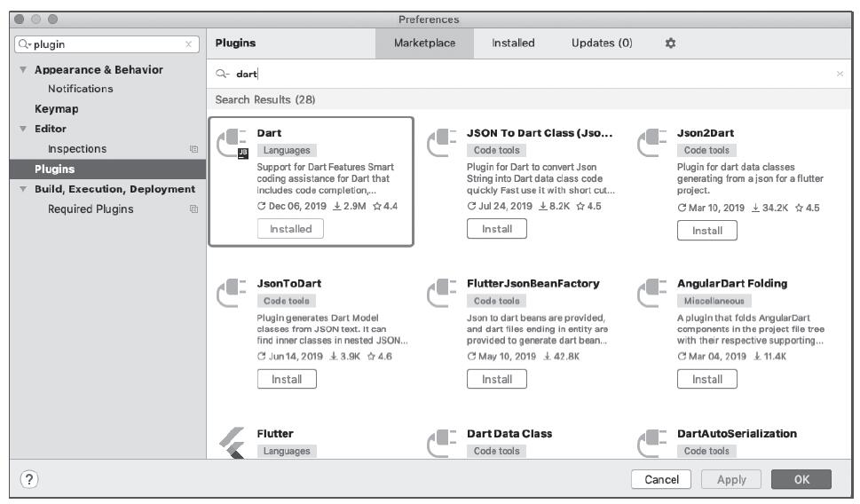Collapse the Editor tree section
Image resolution: width=860 pixels, height=504 pixels.
[x=21, y=129]
